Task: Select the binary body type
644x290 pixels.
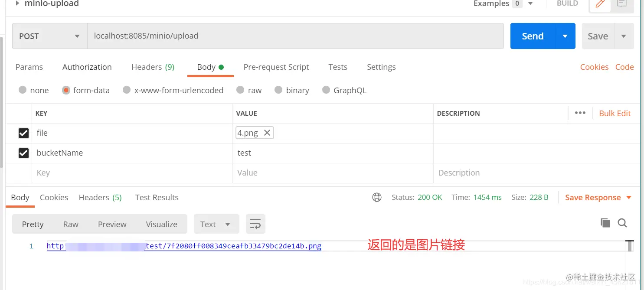Action: click(278, 90)
